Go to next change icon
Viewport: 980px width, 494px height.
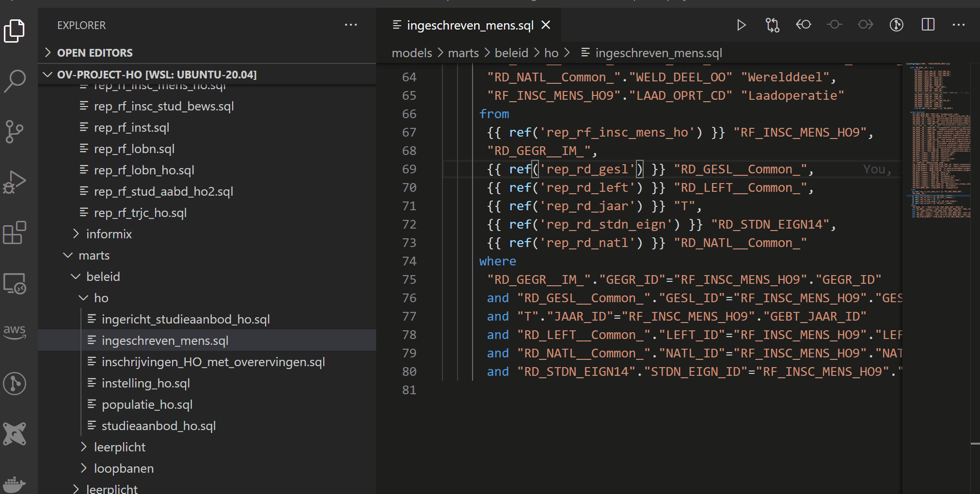click(x=865, y=24)
